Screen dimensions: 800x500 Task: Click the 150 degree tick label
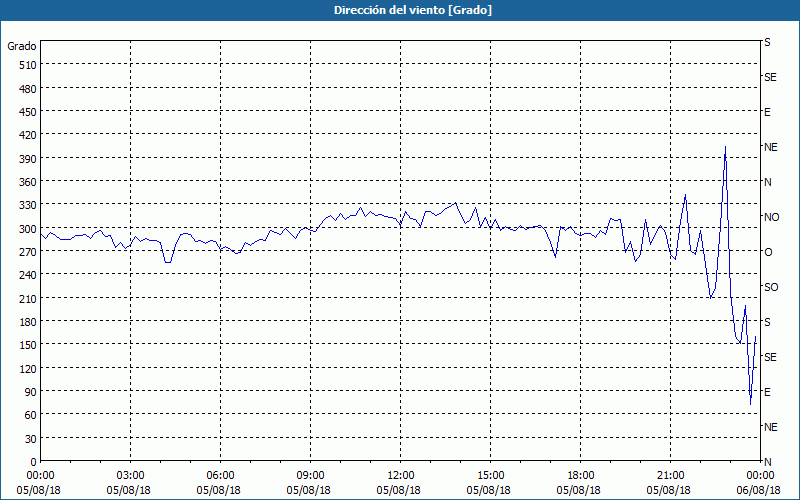click(x=28, y=345)
